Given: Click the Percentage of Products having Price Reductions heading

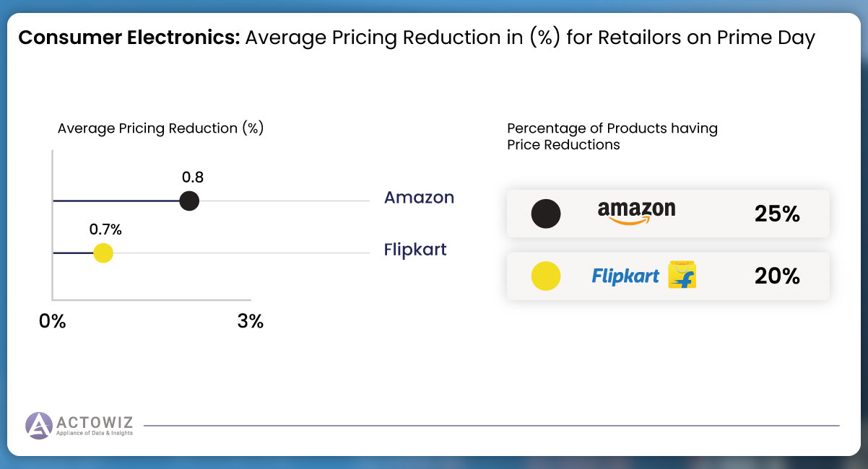Looking at the screenshot, I should pyautogui.click(x=612, y=136).
